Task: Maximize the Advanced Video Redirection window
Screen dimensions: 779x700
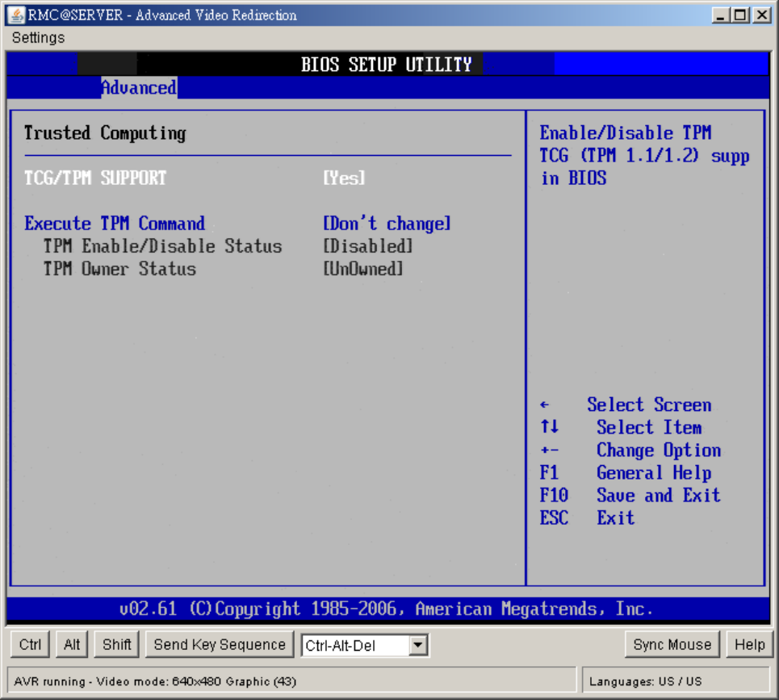Action: tap(740, 15)
